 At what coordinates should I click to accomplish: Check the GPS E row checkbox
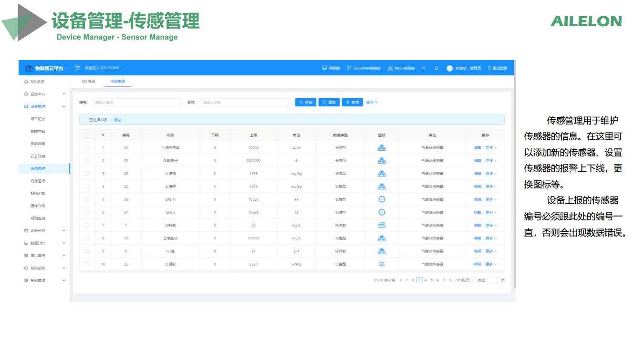click(x=87, y=212)
